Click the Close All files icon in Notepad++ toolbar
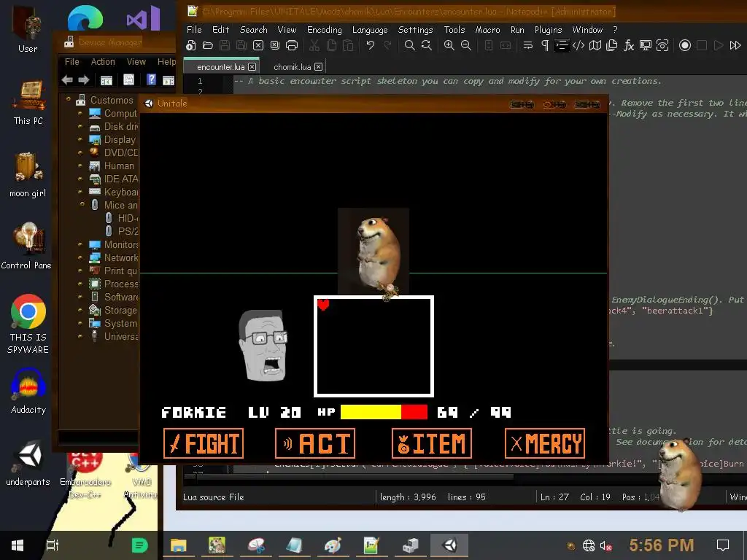Screen dimensions: 747x560 click(275, 45)
